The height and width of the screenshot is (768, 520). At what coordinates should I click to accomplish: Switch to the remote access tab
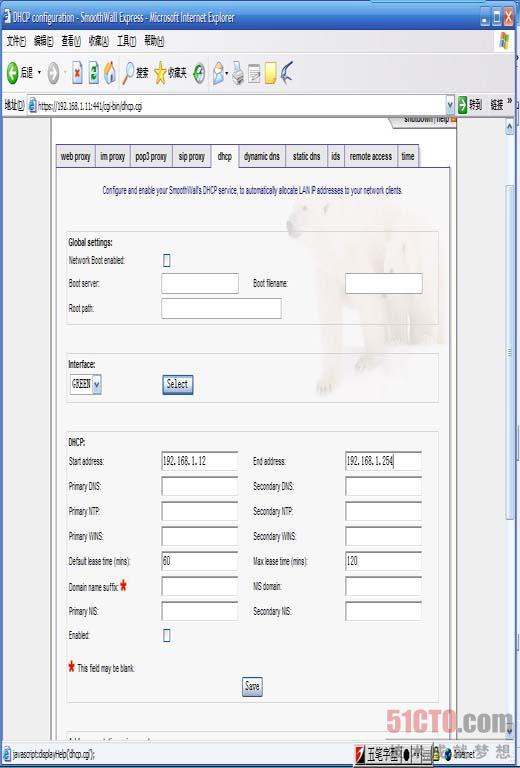click(371, 157)
